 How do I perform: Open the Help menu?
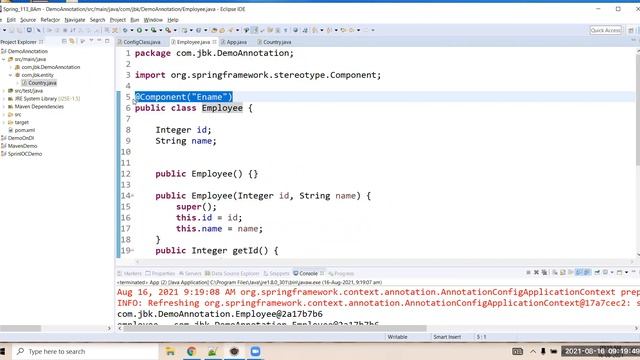[173, 20]
